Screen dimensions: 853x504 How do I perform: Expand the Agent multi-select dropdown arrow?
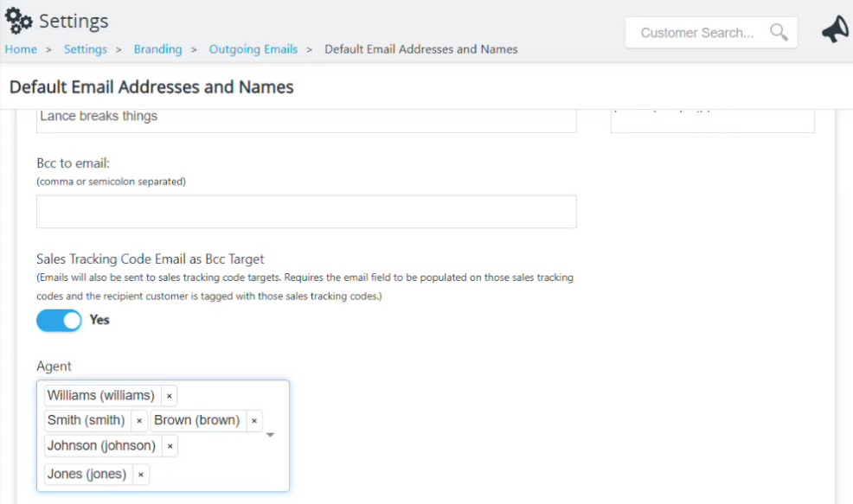[270, 435]
